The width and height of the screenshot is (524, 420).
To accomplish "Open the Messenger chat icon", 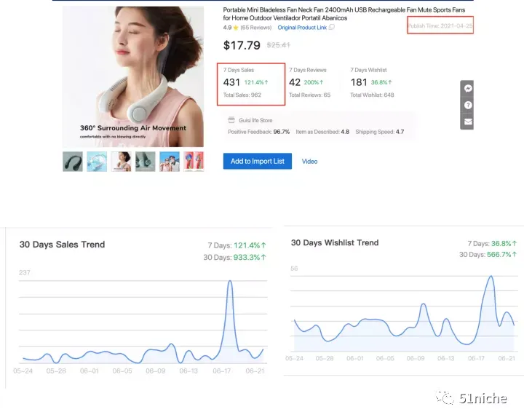I will click(468, 89).
